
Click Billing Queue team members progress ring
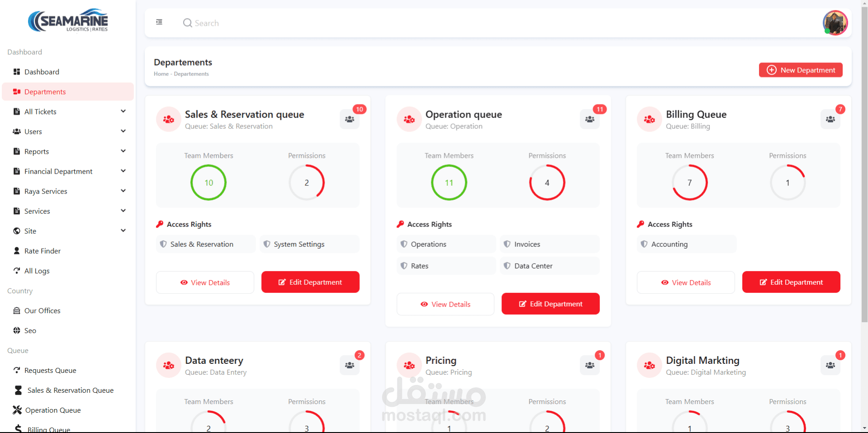(689, 183)
